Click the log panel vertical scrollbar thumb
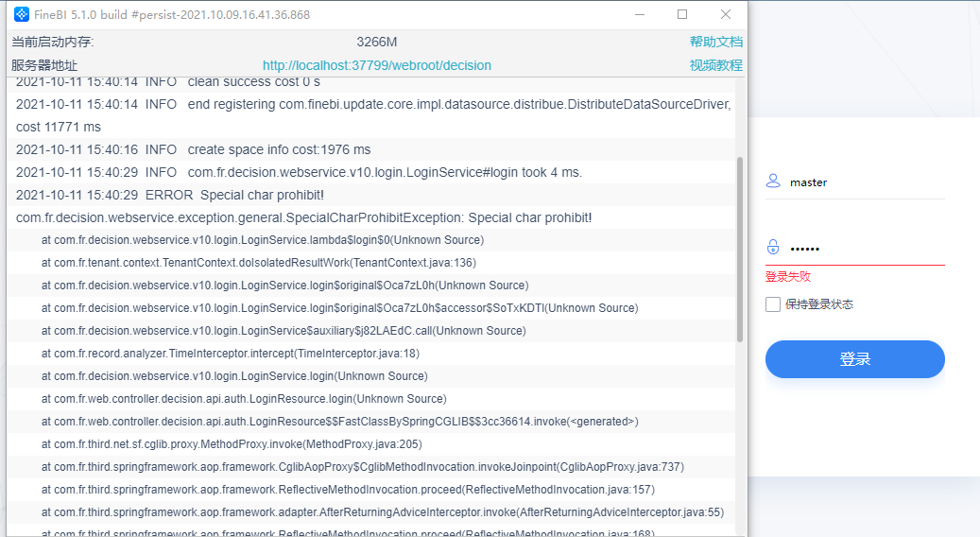 click(x=740, y=249)
